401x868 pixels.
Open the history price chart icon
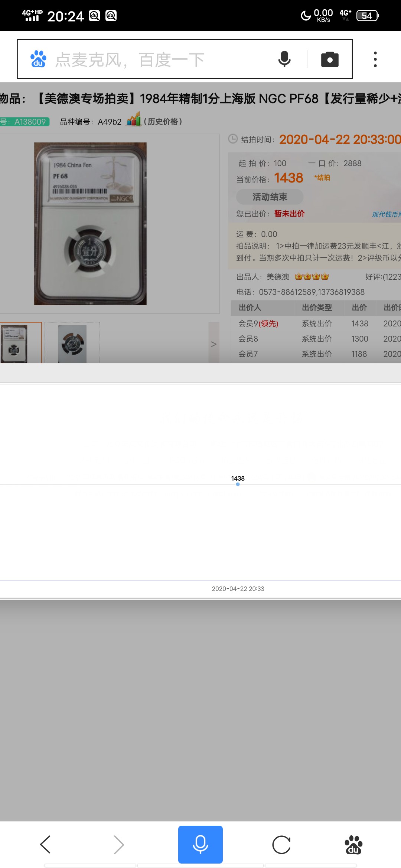pyautogui.click(x=134, y=120)
